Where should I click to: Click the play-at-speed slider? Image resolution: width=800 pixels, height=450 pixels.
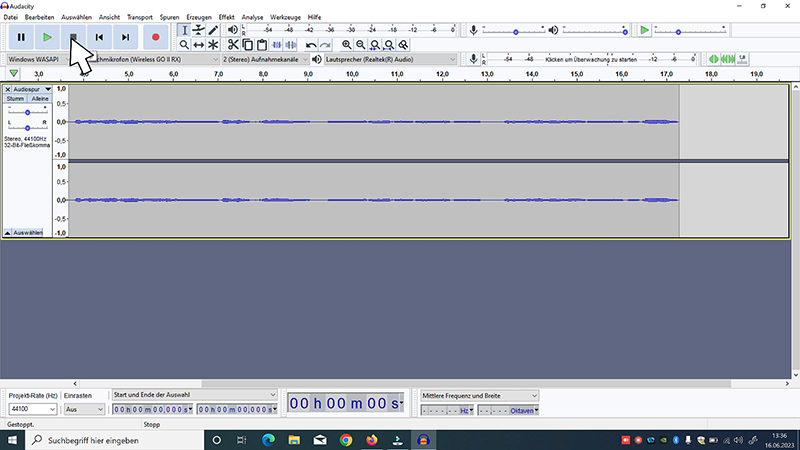tap(690, 32)
